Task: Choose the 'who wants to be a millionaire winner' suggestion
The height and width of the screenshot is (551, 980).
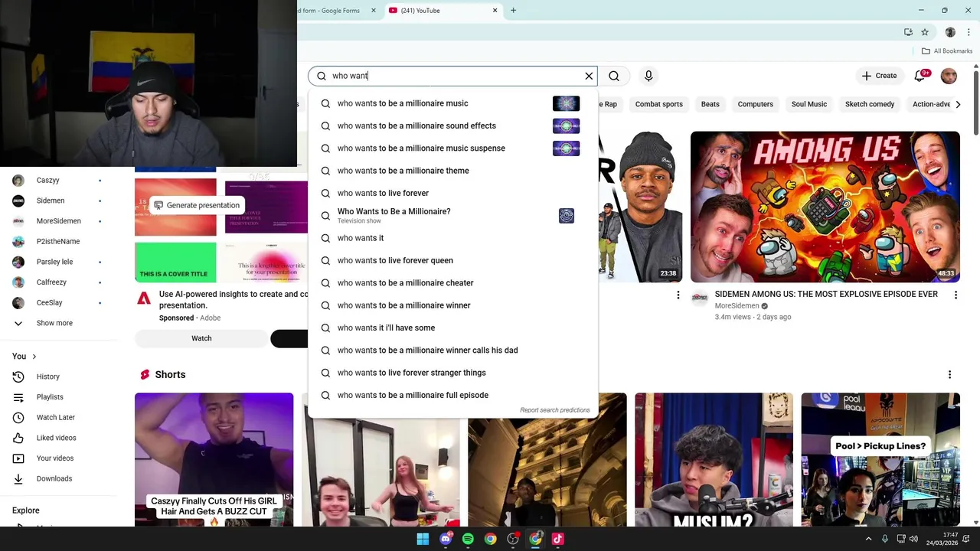Action: (452, 305)
